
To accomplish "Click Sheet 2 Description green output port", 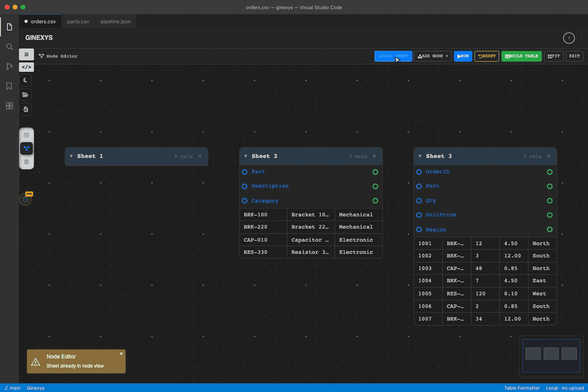I will (x=375, y=186).
